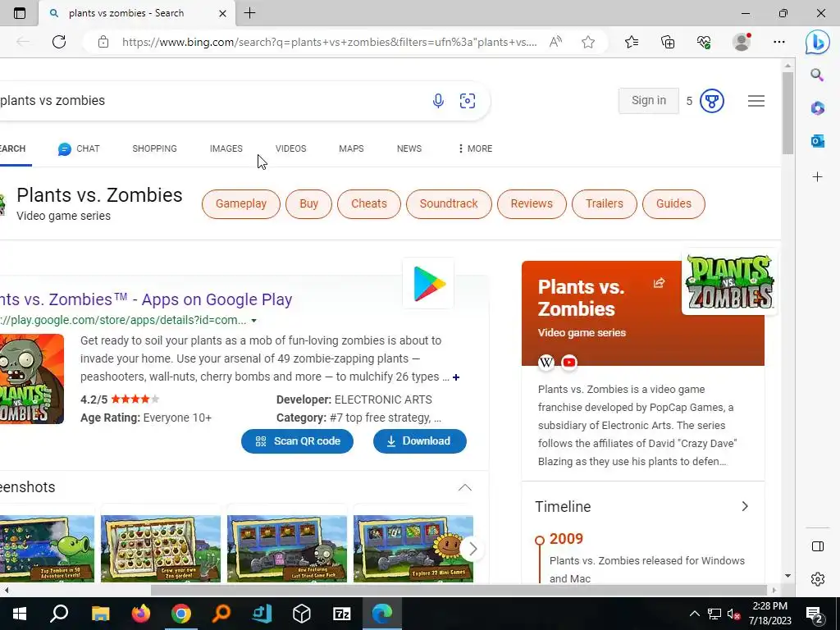The width and height of the screenshot is (840, 630).
Task: Share the Plants vs. Zombies knowledge card
Action: click(x=659, y=283)
